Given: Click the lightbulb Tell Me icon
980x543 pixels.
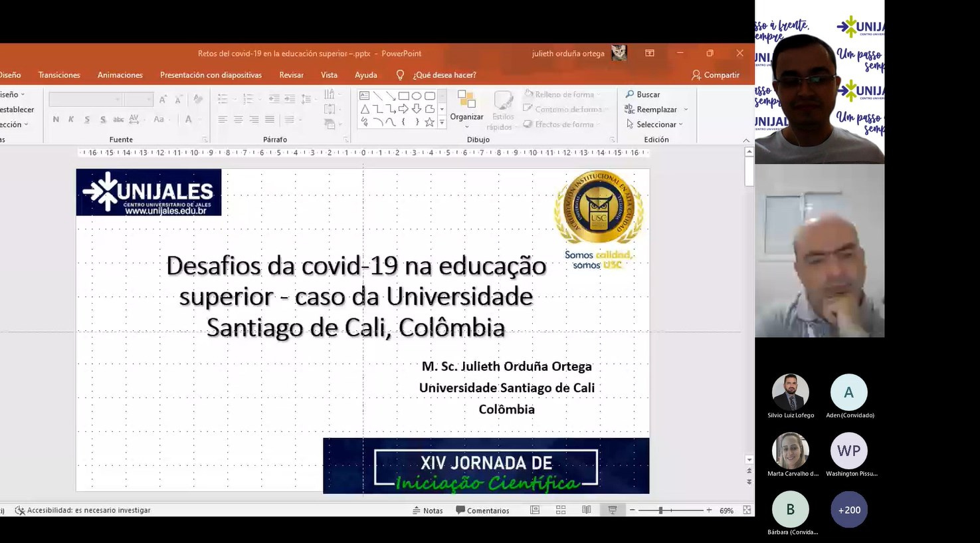Looking at the screenshot, I should point(400,75).
